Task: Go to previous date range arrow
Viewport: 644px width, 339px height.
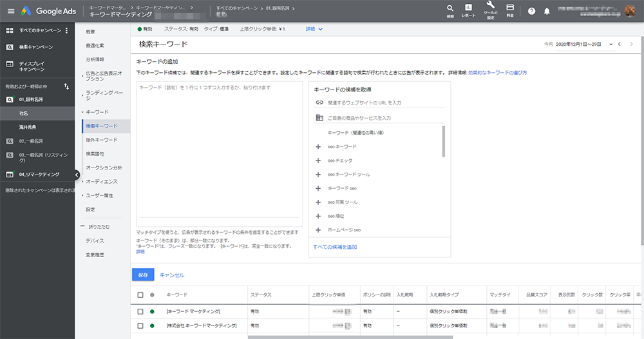Action: 620,44
